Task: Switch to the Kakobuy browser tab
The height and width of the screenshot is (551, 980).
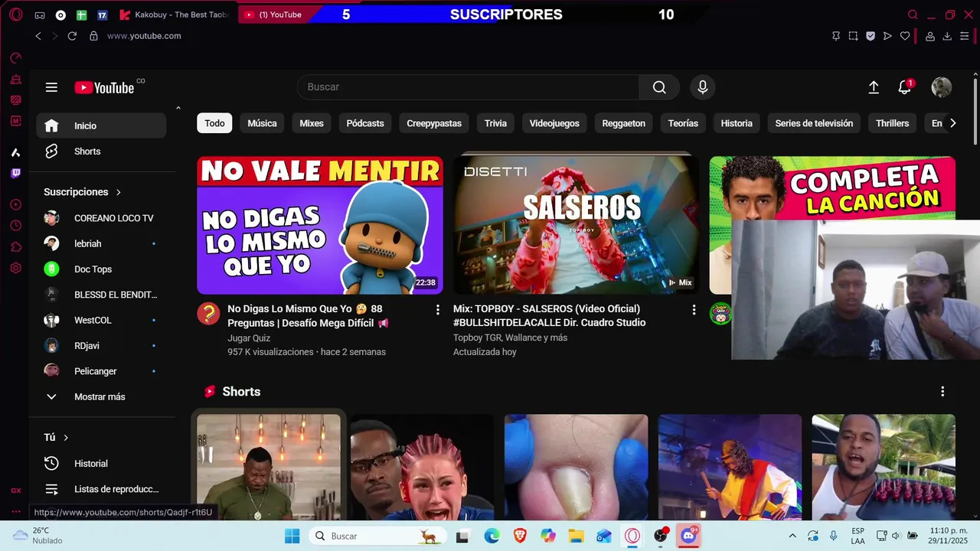Action: pos(175,15)
